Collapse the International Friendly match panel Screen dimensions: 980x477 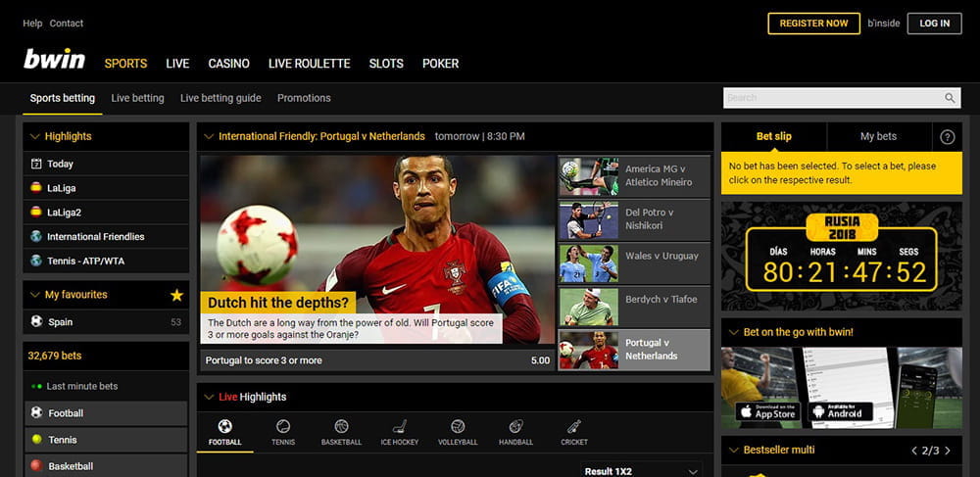[208, 137]
